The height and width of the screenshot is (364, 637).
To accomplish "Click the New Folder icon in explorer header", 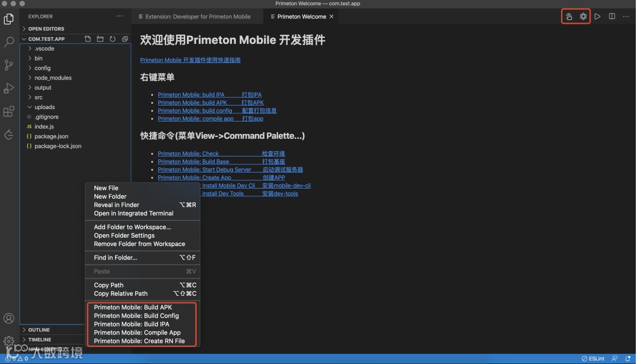I will (x=100, y=39).
